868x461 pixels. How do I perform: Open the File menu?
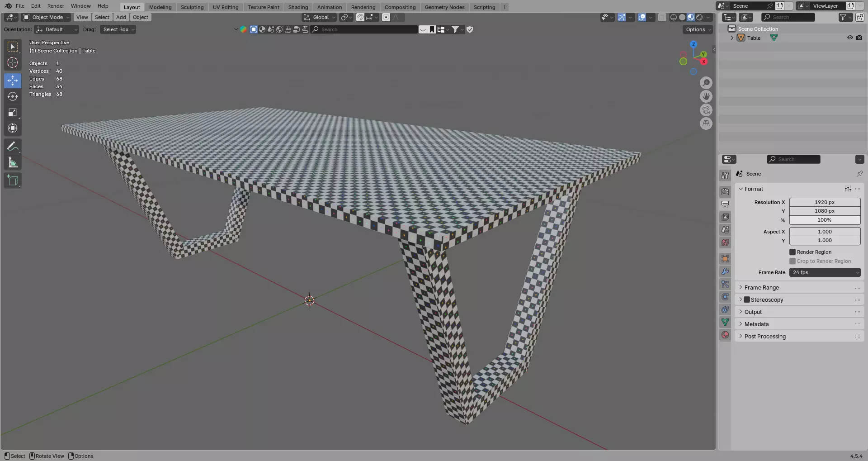click(x=20, y=6)
